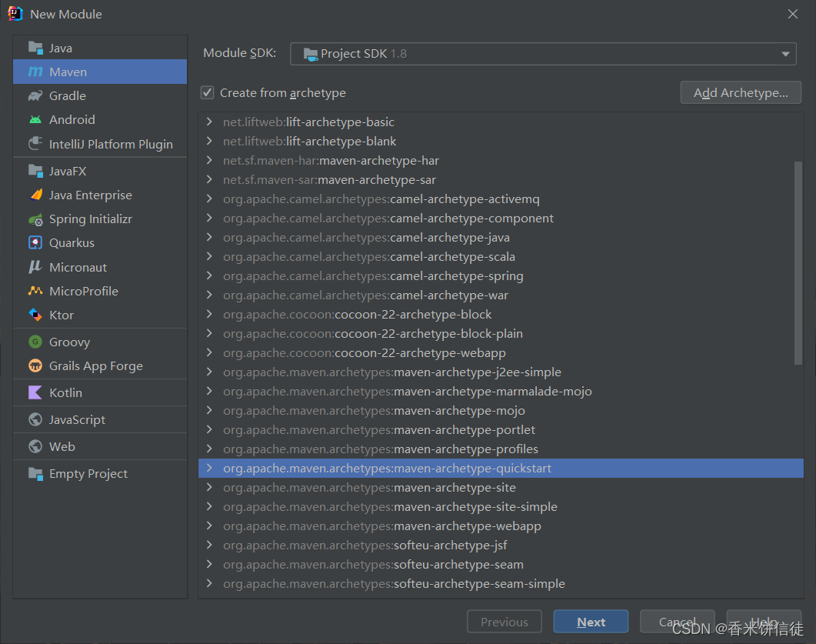Click the Gradle elephant icon

(x=35, y=96)
